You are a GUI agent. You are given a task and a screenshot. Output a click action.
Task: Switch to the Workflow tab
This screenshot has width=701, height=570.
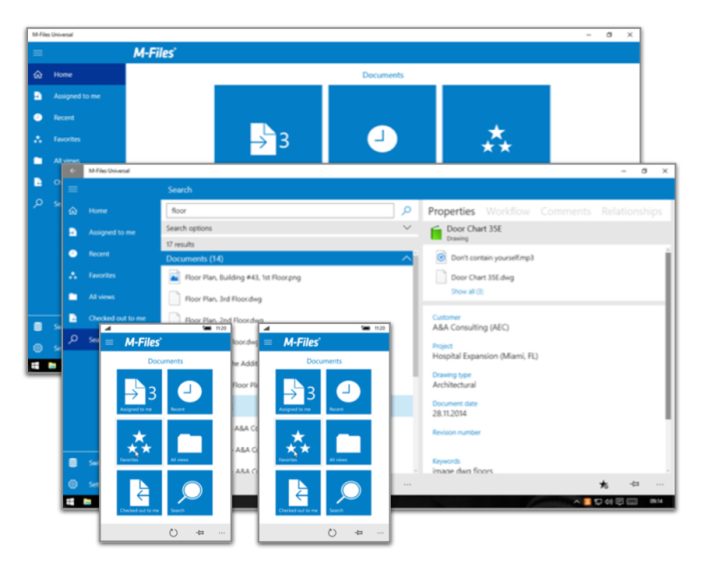tap(507, 211)
